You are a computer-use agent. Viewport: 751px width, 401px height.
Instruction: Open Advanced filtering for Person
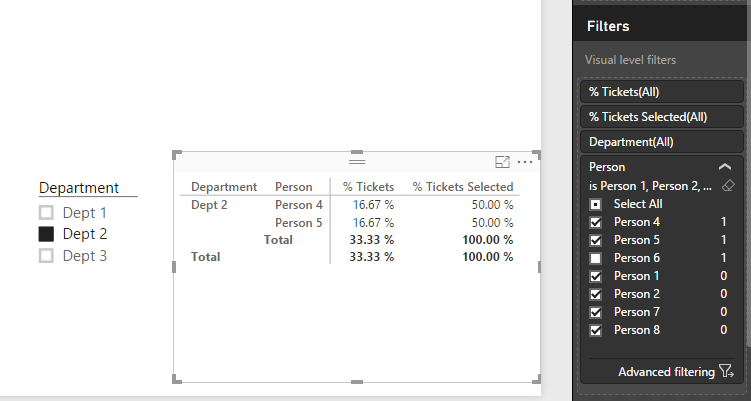pyautogui.click(x=666, y=372)
